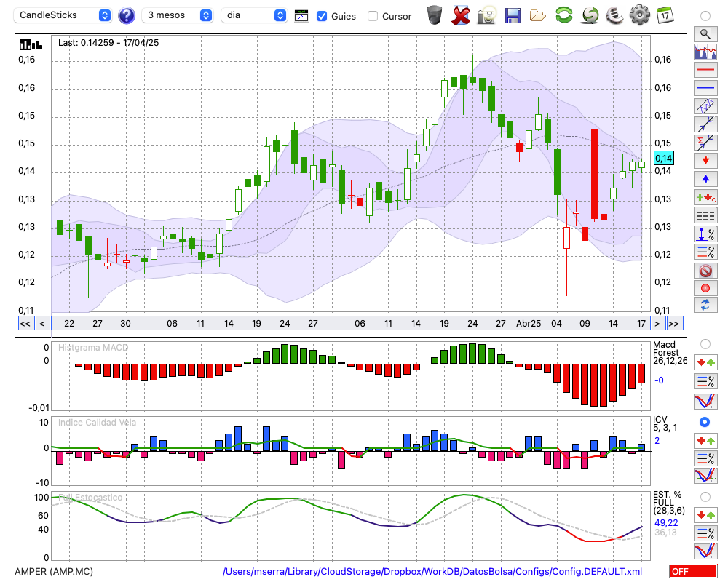Click the blue rotate arrows icon
The height and width of the screenshot is (582, 728).
[705, 306]
